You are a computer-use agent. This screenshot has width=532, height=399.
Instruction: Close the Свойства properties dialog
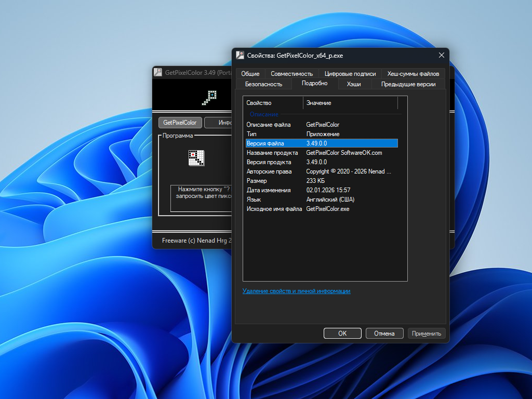441,55
